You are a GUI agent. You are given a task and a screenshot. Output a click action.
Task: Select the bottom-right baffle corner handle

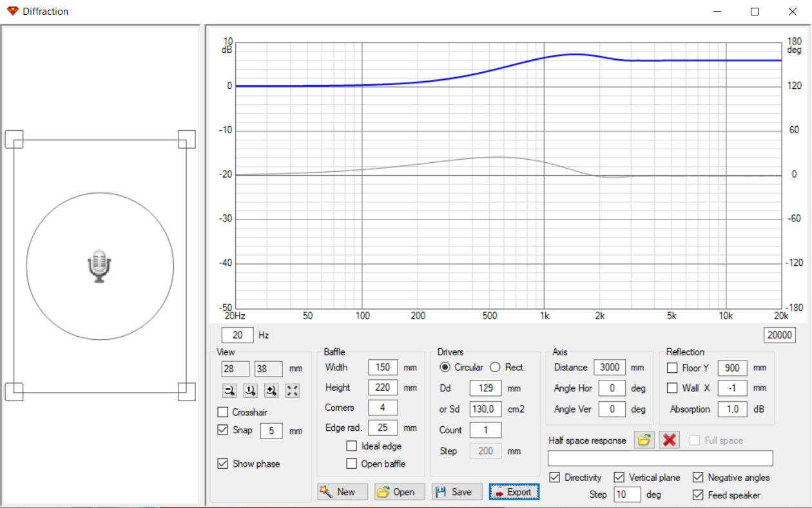coord(187,391)
